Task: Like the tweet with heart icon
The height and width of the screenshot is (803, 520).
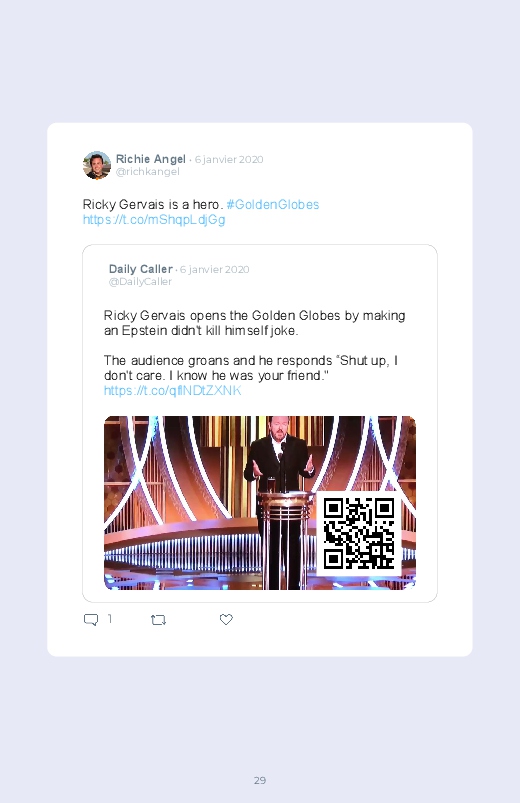Action: [226, 619]
